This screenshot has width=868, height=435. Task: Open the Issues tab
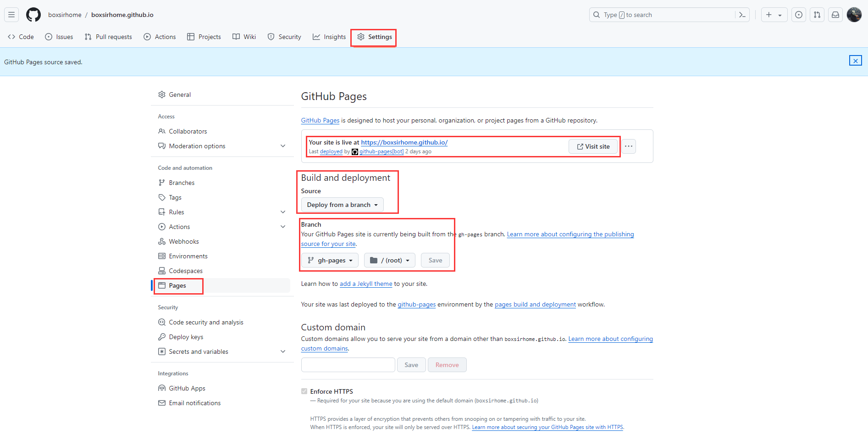click(59, 37)
